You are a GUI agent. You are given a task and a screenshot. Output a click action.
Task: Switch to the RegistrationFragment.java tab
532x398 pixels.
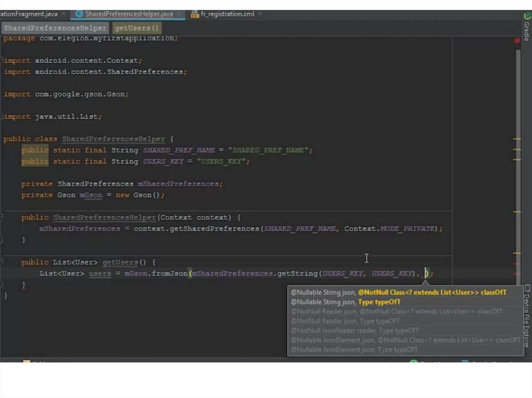tap(29, 14)
